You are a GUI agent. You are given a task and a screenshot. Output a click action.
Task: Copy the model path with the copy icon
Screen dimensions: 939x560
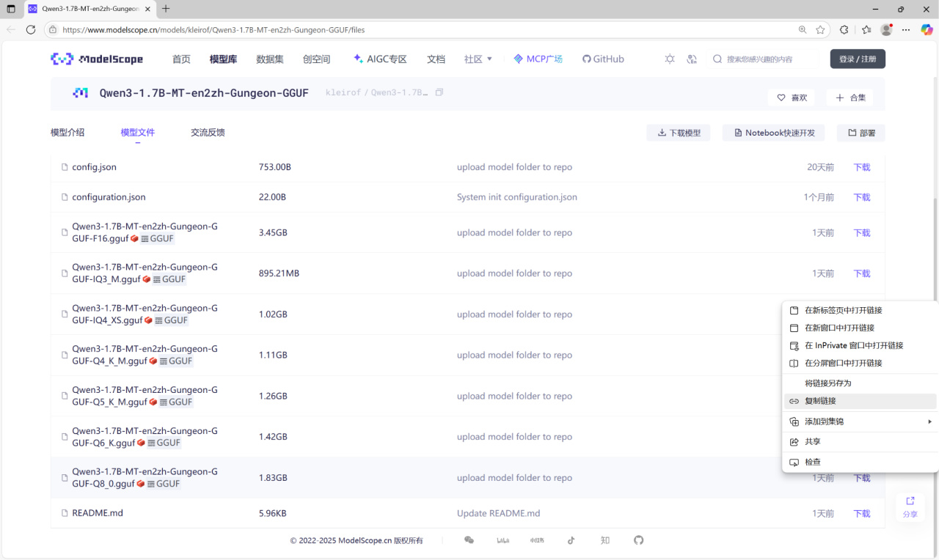(439, 92)
